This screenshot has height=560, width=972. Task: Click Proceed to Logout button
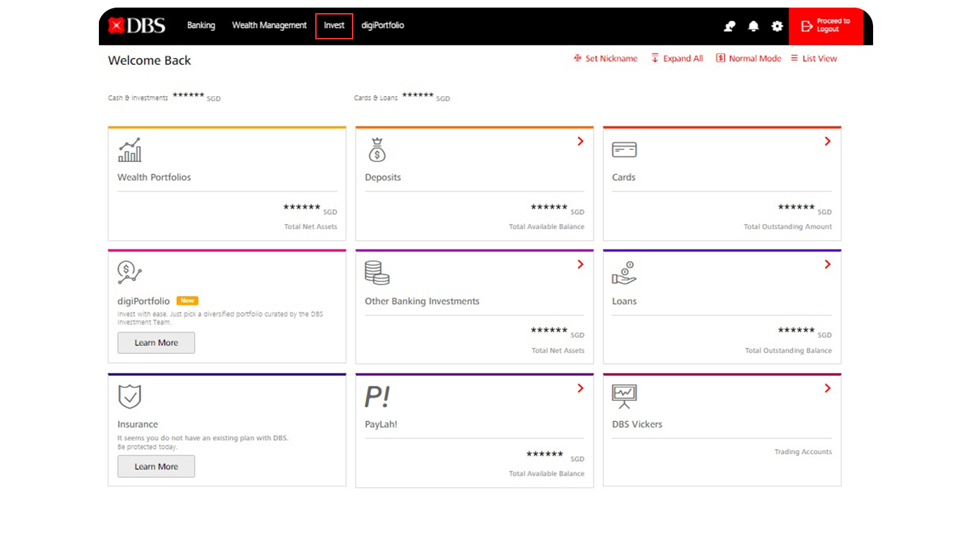826,26
